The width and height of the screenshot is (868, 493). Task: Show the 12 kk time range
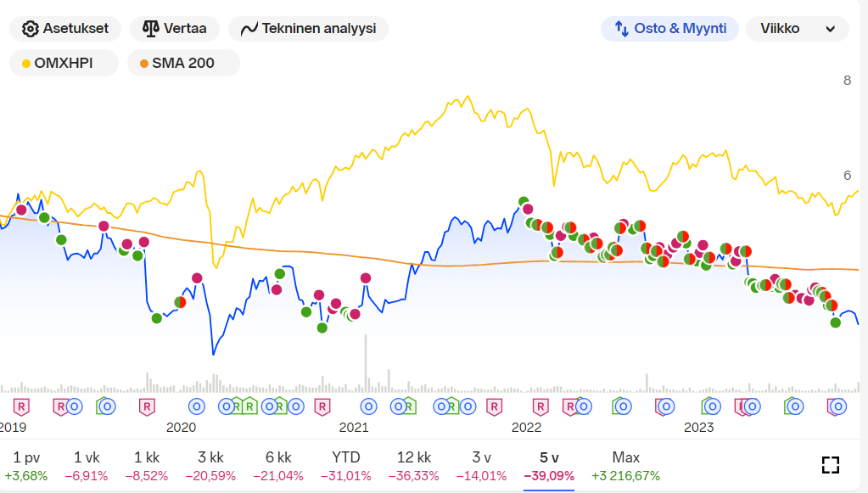coord(413,466)
